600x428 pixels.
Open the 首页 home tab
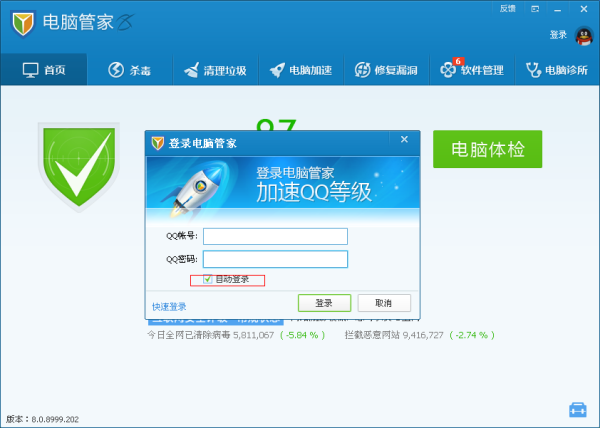pyautogui.click(x=44, y=70)
